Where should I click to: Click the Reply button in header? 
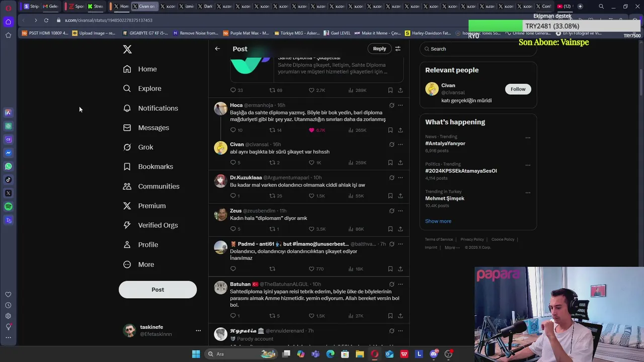379,49
